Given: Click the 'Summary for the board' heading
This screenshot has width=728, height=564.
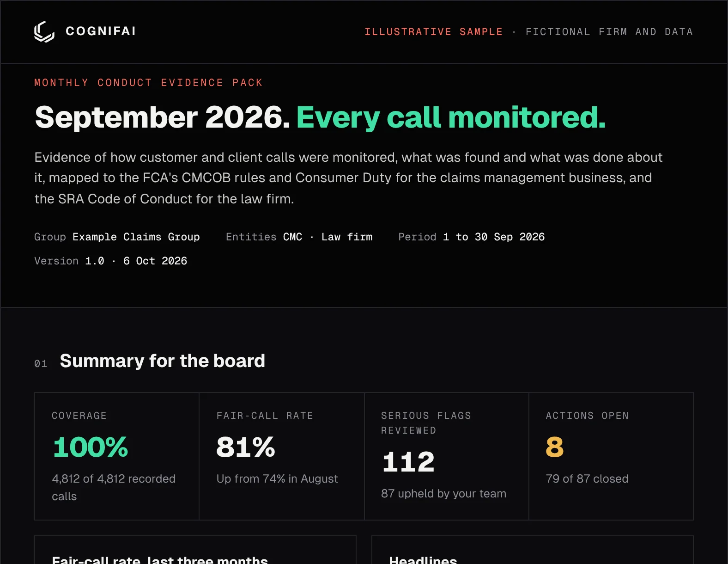Looking at the screenshot, I should pos(163,361).
